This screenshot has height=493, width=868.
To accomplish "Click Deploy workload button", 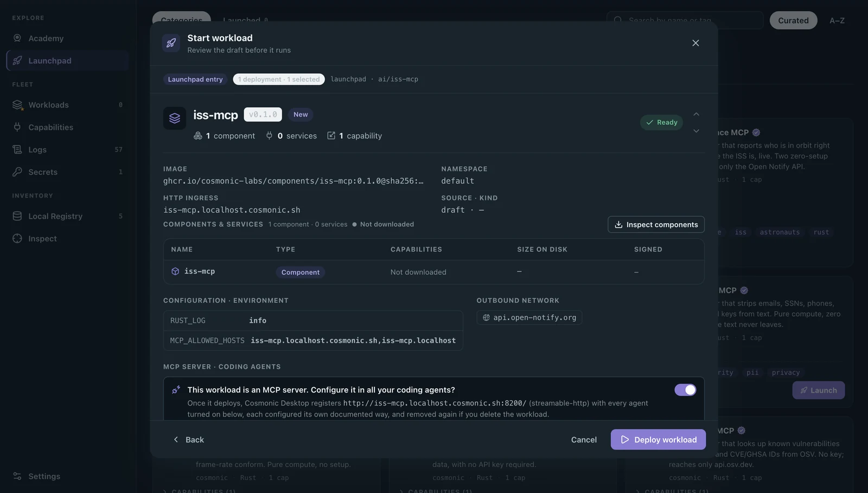I will click(658, 440).
